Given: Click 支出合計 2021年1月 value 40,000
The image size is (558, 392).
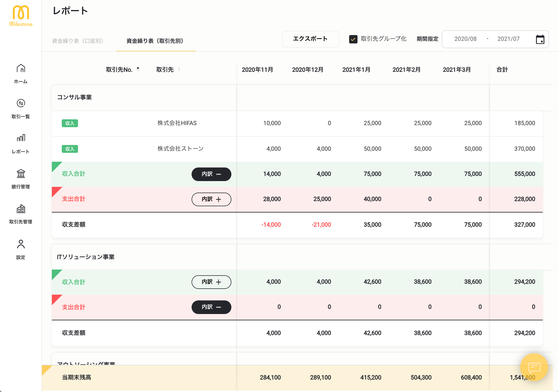Looking at the screenshot, I should click(x=372, y=199).
